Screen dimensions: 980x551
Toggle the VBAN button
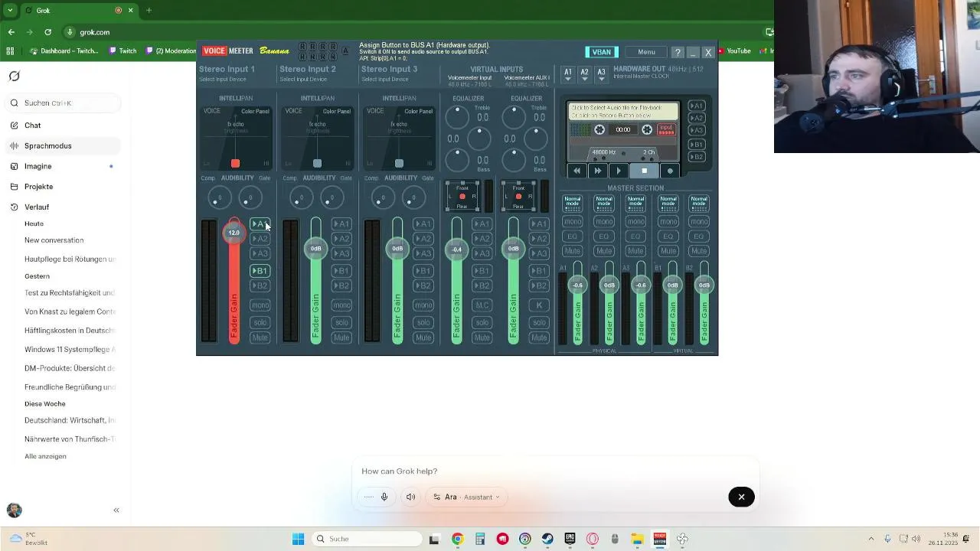point(602,52)
